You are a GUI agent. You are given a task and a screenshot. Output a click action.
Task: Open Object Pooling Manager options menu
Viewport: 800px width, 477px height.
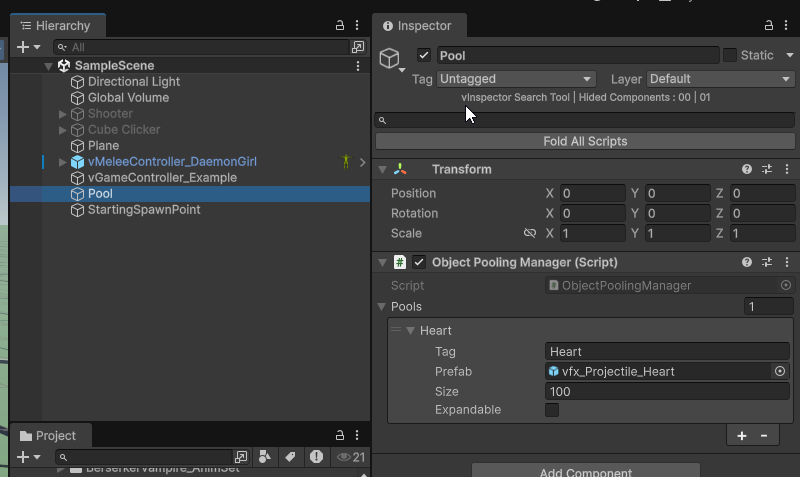tap(787, 262)
